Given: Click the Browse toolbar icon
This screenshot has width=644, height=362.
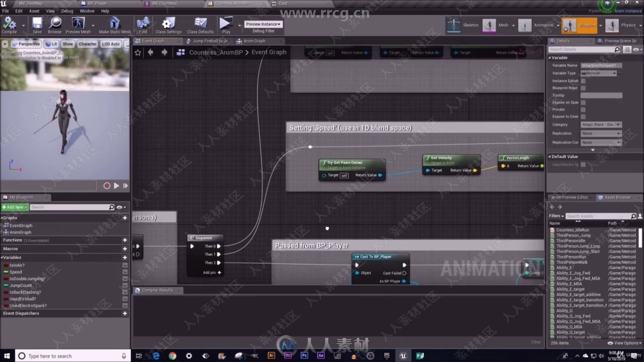Looking at the screenshot, I should coord(55,25).
